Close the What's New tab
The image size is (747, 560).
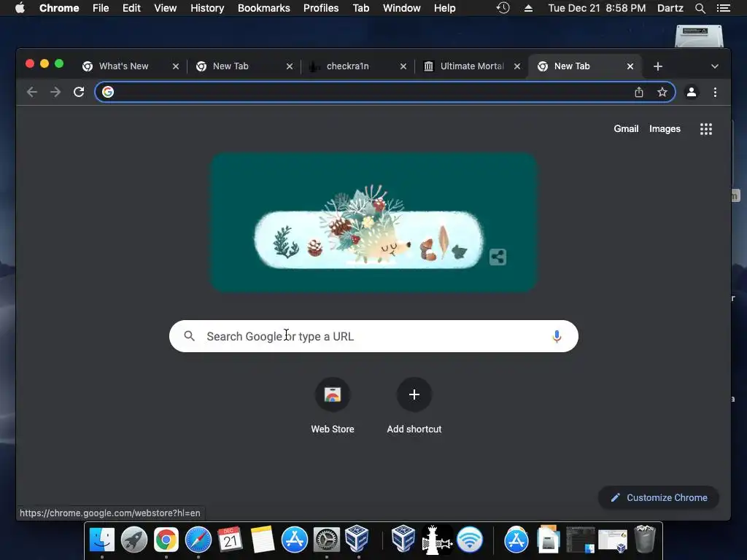point(176,66)
